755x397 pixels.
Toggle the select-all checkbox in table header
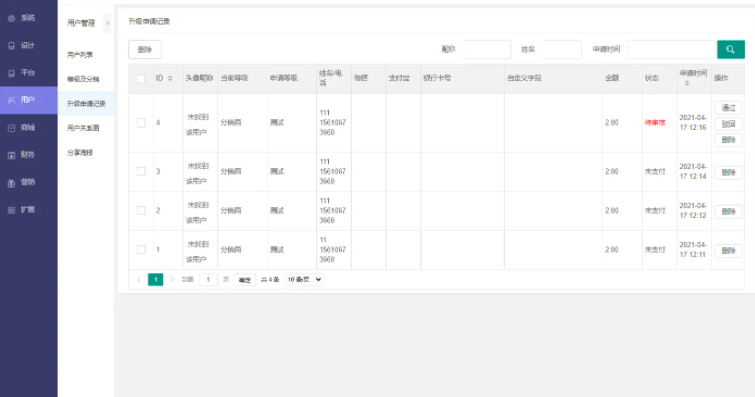141,79
